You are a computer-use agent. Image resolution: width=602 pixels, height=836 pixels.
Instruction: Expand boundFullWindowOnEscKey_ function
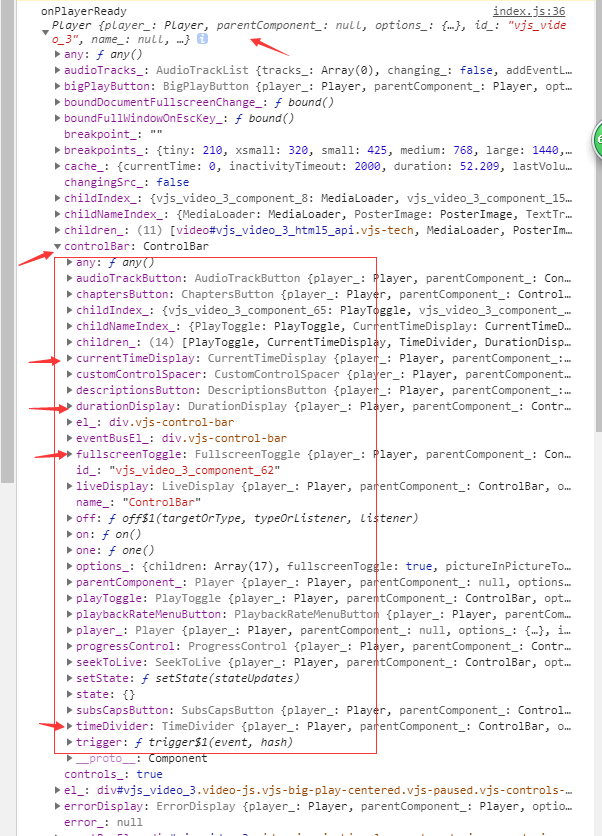(58, 118)
